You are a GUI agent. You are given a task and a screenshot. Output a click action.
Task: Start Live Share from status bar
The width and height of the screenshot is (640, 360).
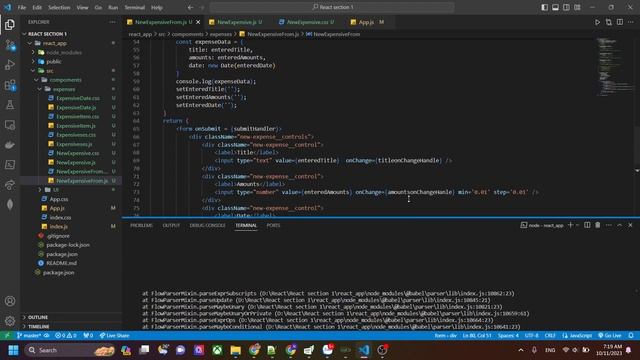115,336
